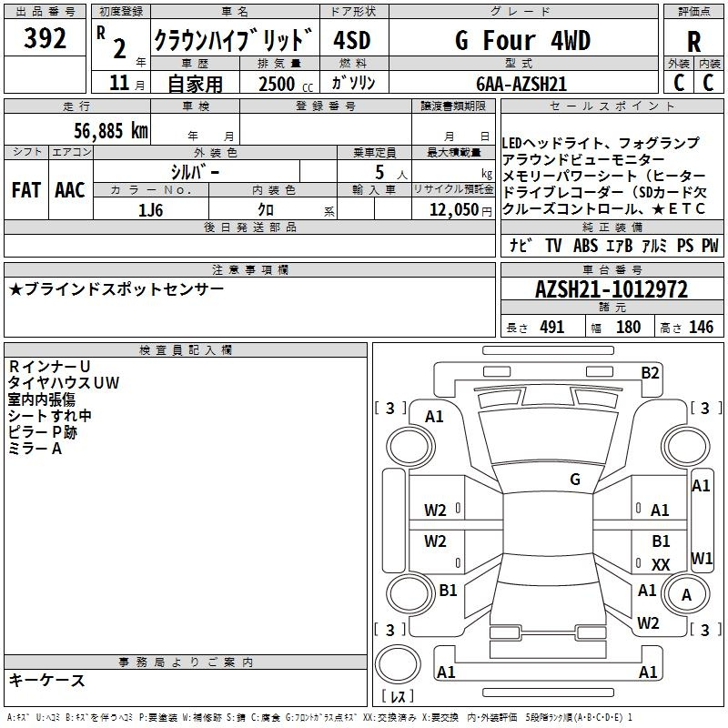Click the アルミ equipment label

pos(653,246)
